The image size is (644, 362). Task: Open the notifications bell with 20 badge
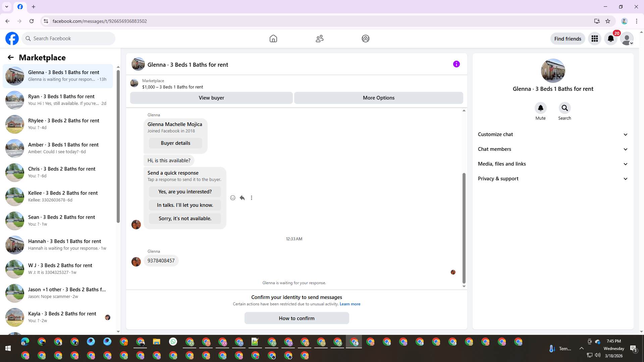[x=610, y=39]
